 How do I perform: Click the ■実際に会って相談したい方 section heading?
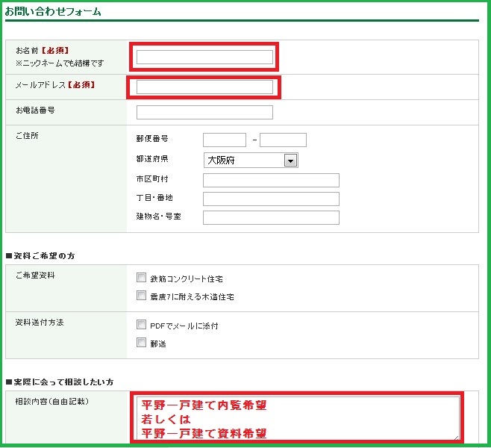coord(59,382)
